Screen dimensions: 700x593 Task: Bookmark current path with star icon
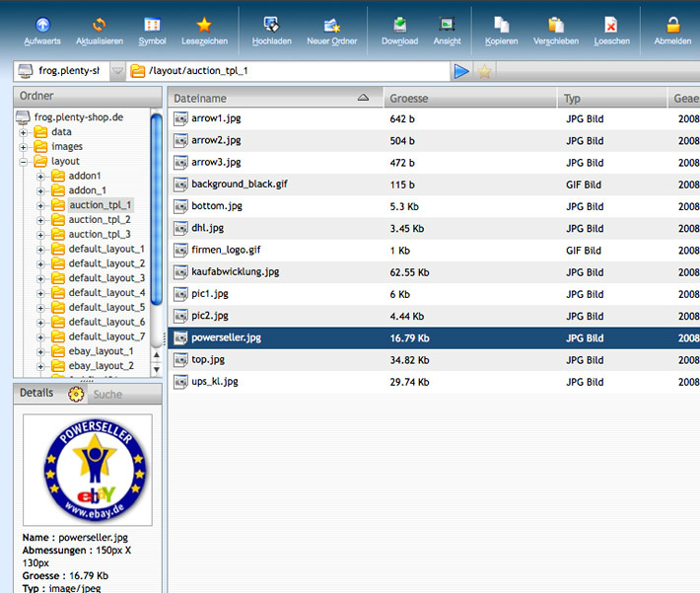484,71
